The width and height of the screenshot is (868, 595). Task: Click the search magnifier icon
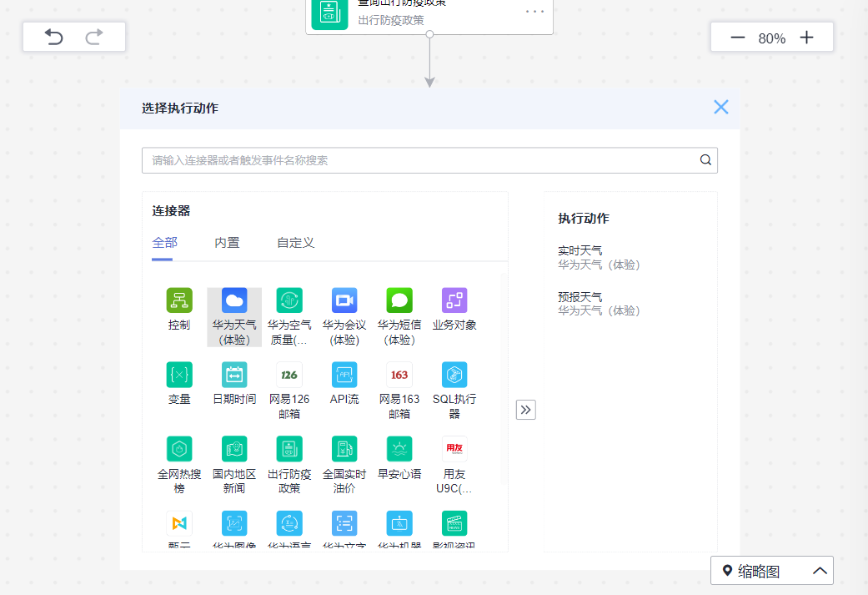tap(705, 160)
